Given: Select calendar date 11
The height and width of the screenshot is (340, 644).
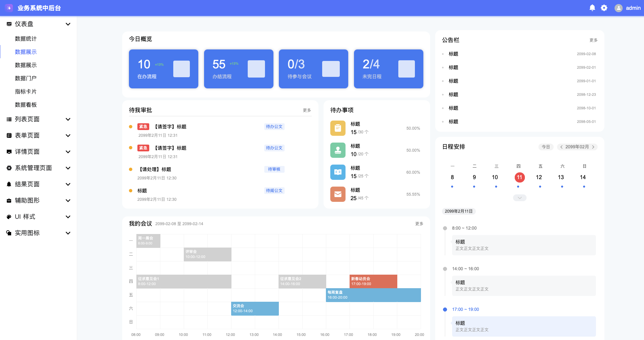Looking at the screenshot, I should (x=519, y=177).
